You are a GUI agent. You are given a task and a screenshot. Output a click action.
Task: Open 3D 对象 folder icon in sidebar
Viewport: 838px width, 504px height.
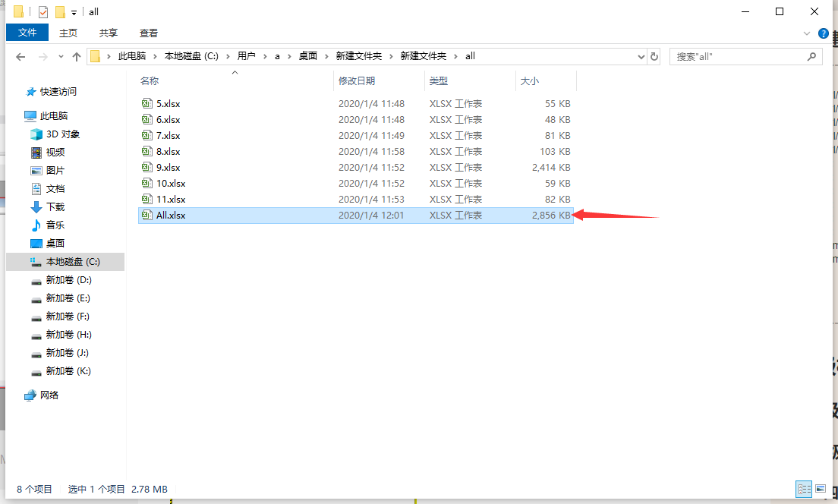tap(36, 134)
